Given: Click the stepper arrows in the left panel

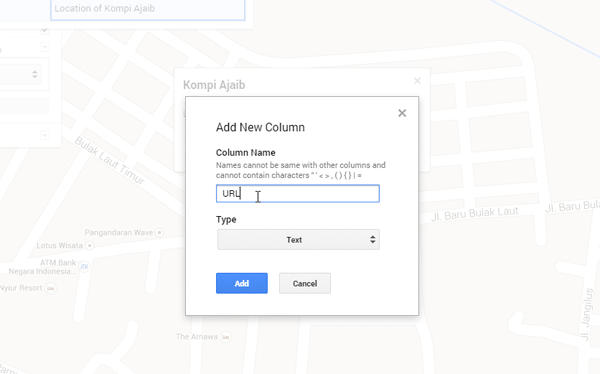Looking at the screenshot, I should pos(35,74).
